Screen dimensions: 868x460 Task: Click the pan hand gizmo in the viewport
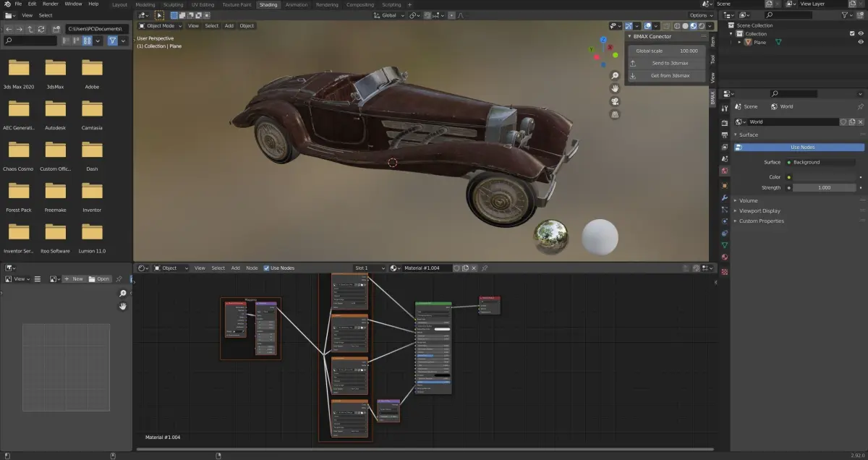click(615, 88)
